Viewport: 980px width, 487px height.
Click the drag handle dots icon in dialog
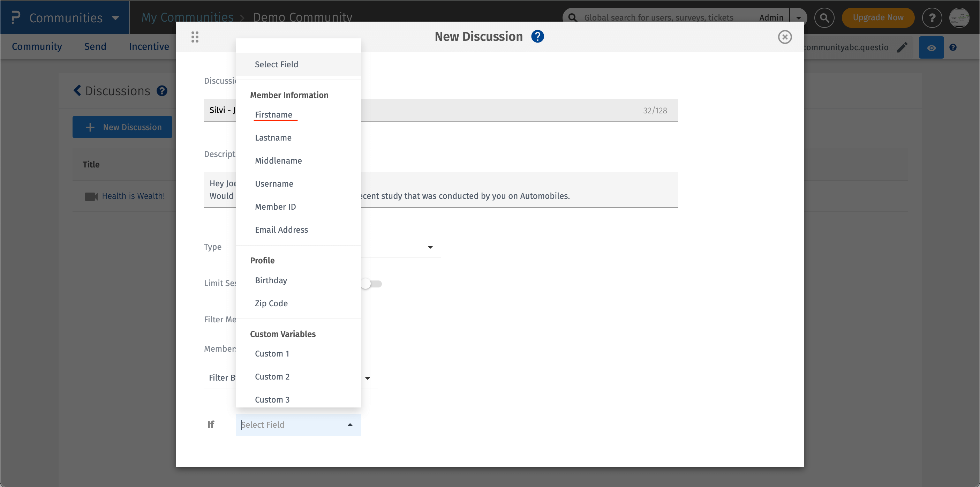pyautogui.click(x=195, y=37)
